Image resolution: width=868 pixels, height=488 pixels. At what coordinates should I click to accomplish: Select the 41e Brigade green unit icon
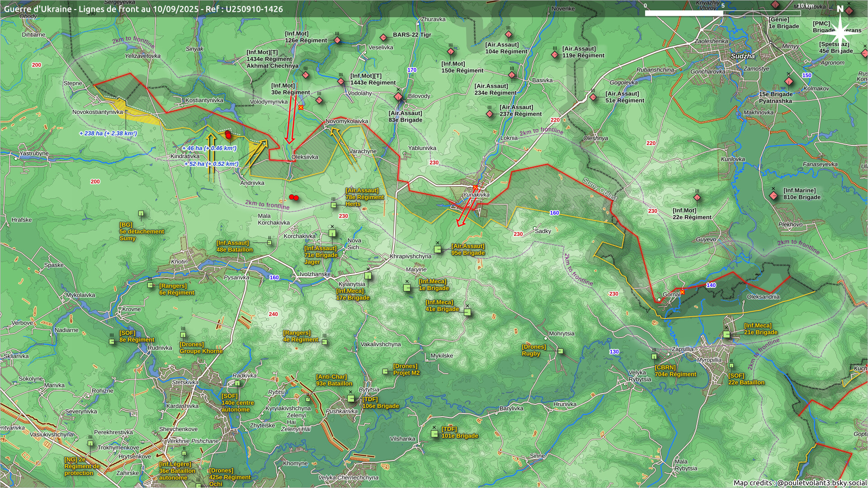[x=467, y=312]
